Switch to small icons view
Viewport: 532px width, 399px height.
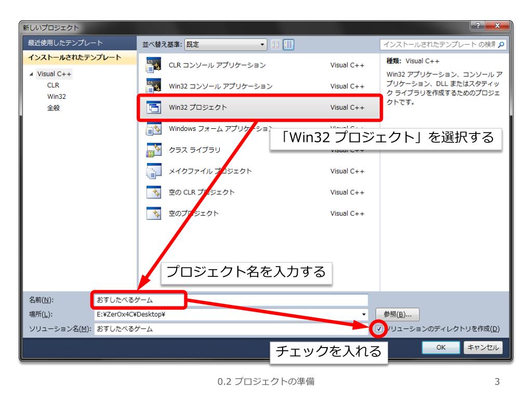click(x=276, y=45)
